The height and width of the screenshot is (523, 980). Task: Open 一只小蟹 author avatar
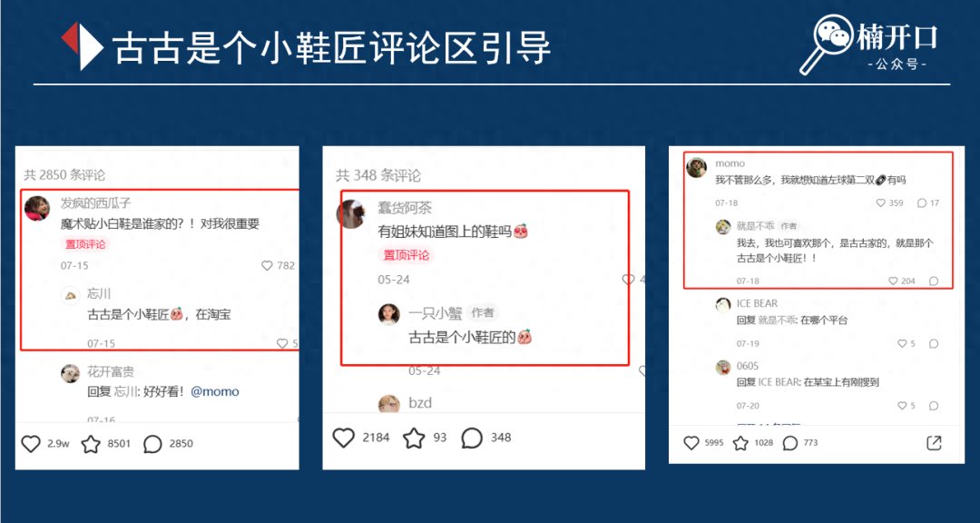[x=388, y=314]
